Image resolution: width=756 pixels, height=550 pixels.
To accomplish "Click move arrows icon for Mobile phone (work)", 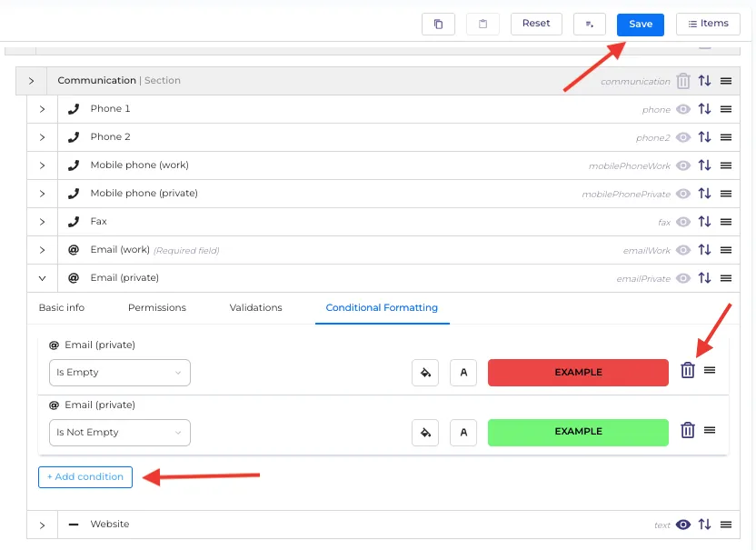I will click(704, 165).
